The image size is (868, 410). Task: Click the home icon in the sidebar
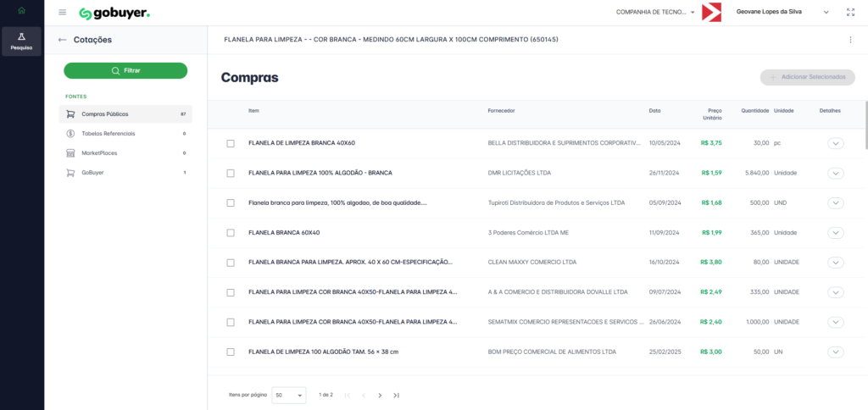pos(21,11)
